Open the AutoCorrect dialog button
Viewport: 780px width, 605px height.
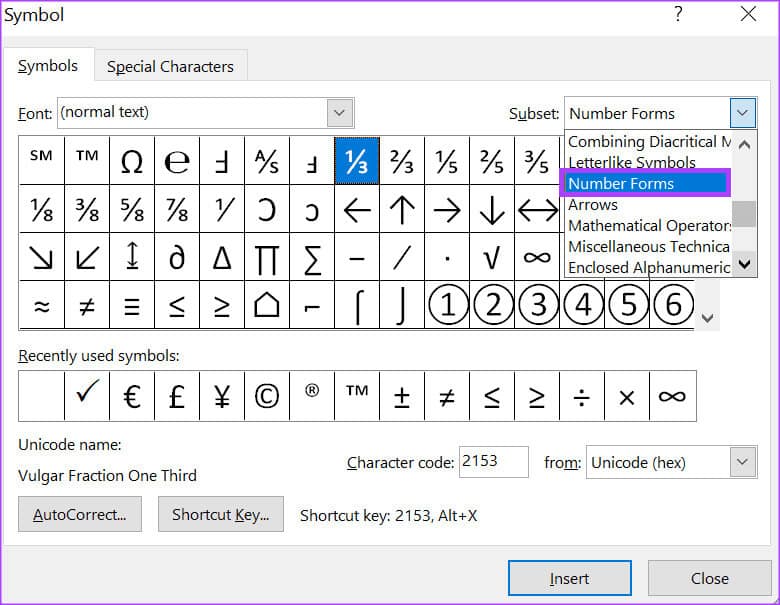[x=80, y=515]
